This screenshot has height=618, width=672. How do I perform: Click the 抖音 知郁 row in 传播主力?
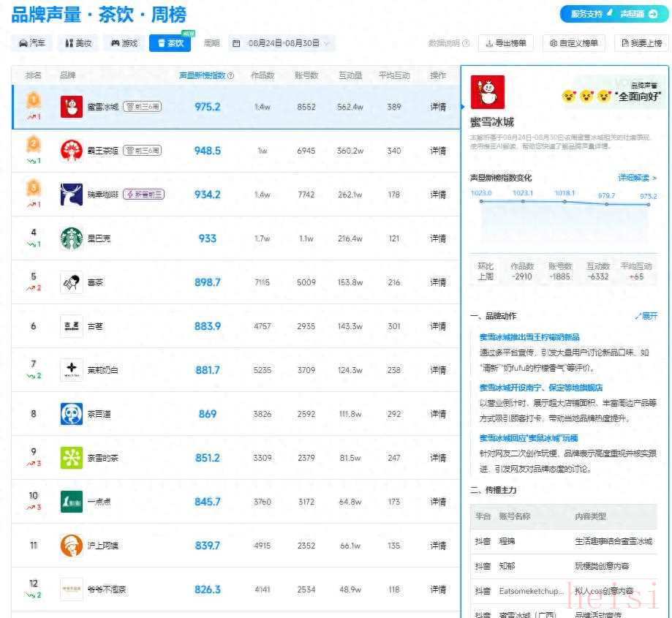point(564,566)
